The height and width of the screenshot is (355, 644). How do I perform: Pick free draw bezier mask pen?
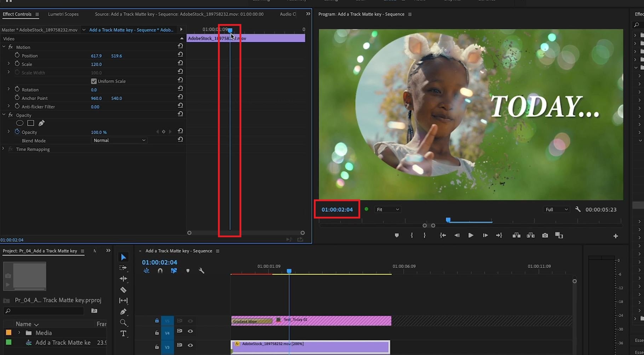(41, 123)
